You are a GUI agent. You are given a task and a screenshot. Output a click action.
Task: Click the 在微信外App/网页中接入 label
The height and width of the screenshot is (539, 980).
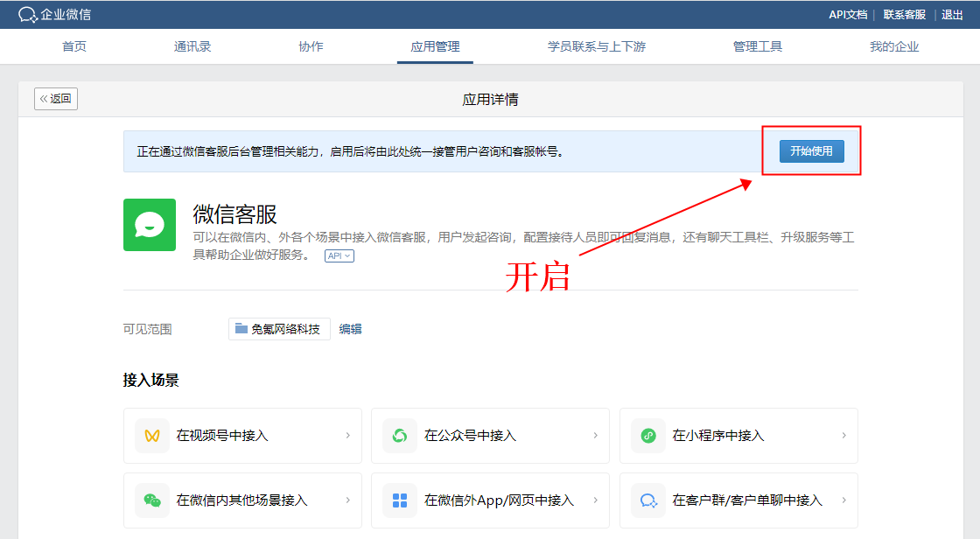[500, 500]
